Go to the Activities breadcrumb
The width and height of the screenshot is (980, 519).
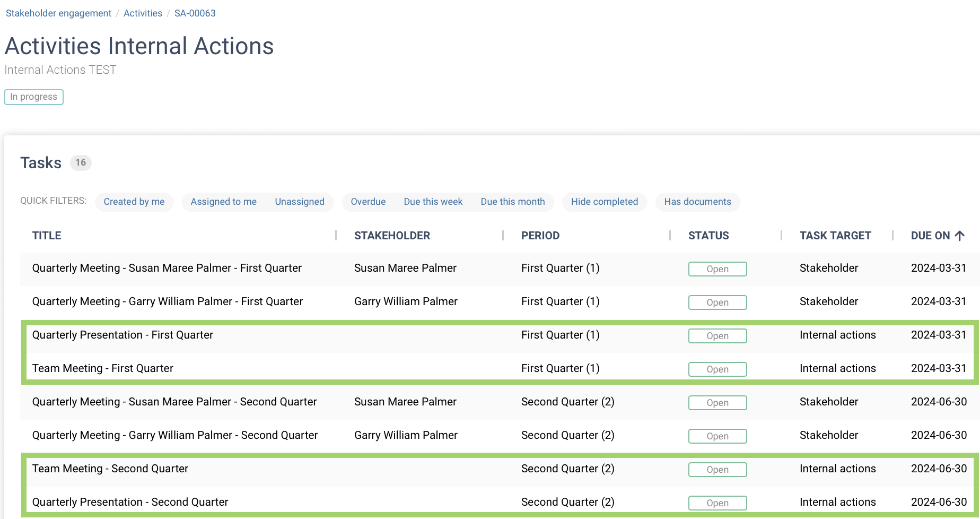click(143, 13)
